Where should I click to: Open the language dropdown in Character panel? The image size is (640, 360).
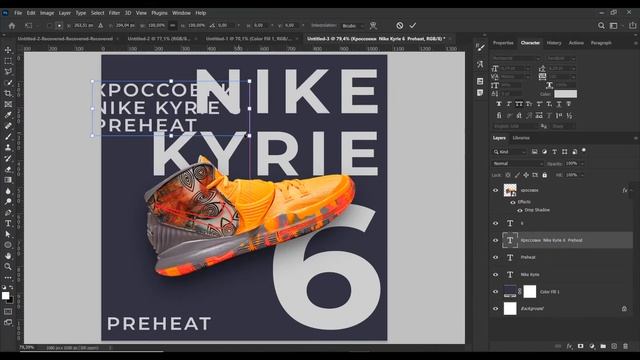[x=516, y=127]
